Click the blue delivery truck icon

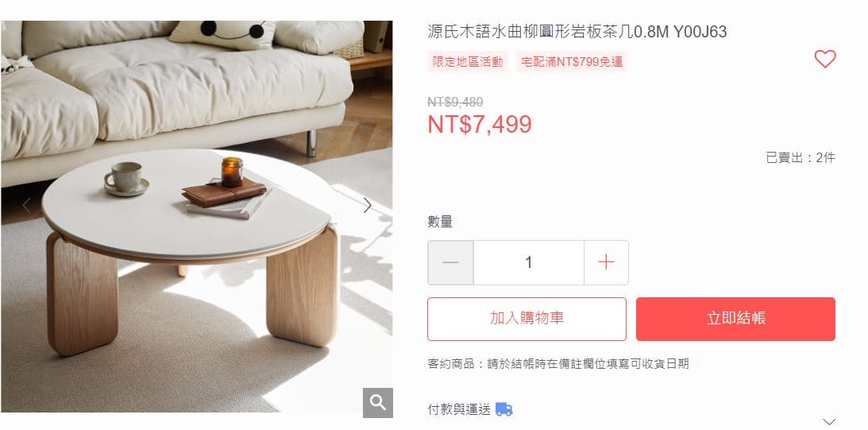tap(503, 409)
